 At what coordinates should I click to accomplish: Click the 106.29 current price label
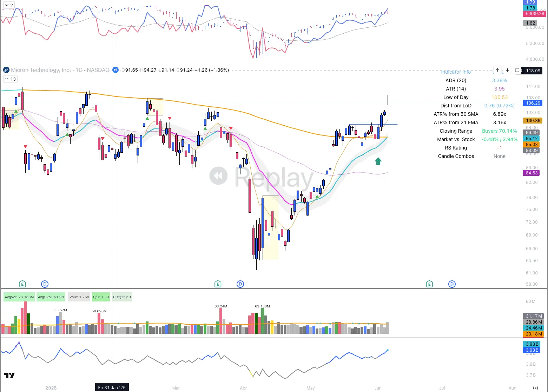click(x=533, y=103)
